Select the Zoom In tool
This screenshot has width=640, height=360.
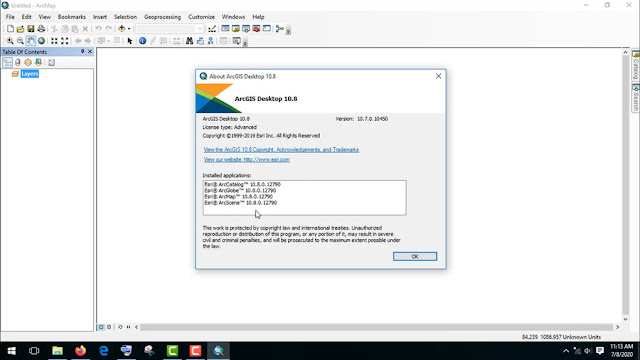coord(10,41)
